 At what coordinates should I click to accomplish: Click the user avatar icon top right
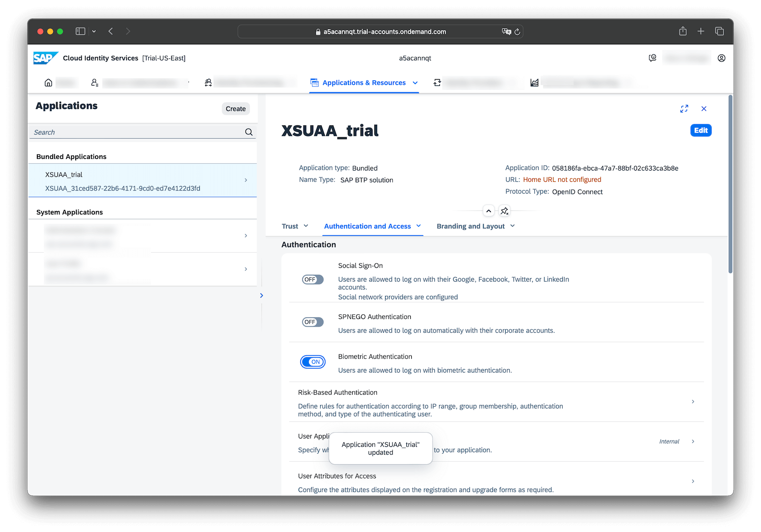click(x=721, y=58)
